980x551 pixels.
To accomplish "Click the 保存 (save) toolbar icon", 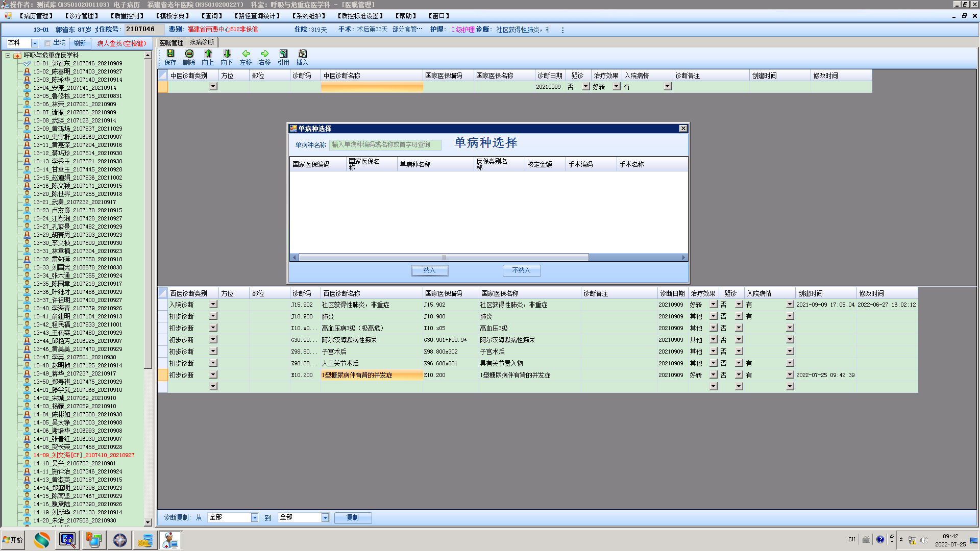I will pyautogui.click(x=170, y=54).
